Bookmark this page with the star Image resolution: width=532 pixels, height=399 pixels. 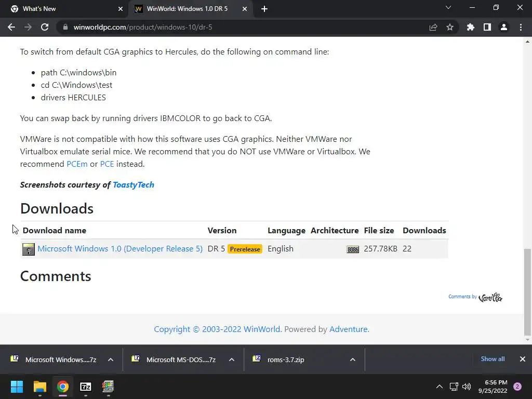pos(450,27)
